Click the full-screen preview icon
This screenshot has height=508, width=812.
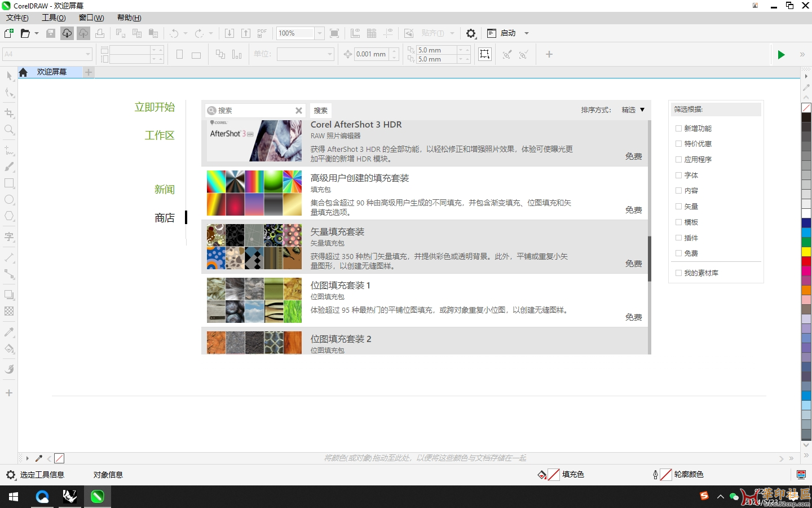click(334, 33)
